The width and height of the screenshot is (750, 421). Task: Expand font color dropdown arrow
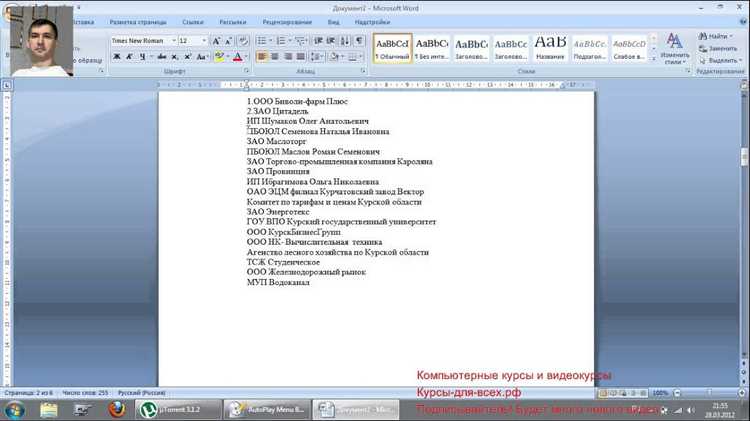[x=246, y=57]
